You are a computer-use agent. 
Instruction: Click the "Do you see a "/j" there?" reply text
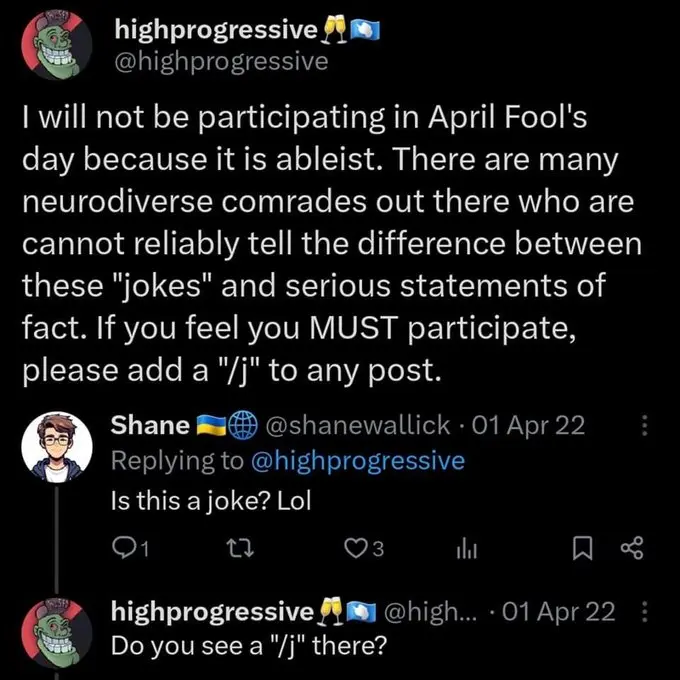coord(248,645)
